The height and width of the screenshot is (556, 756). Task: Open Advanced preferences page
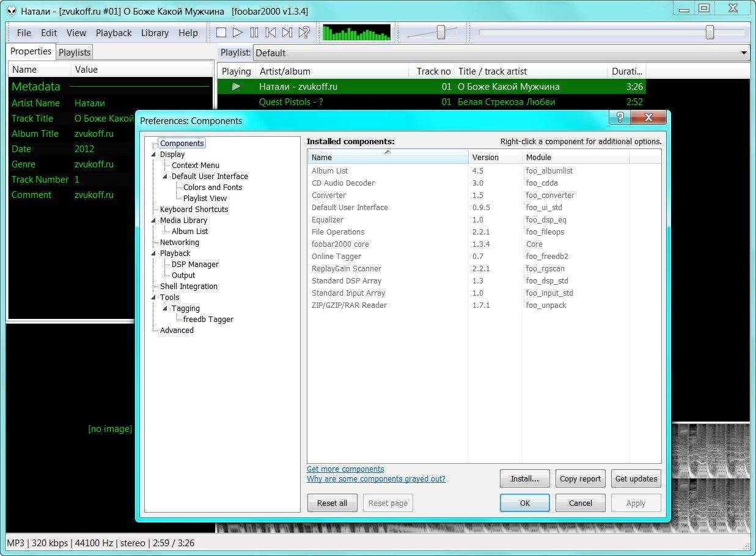(x=177, y=331)
